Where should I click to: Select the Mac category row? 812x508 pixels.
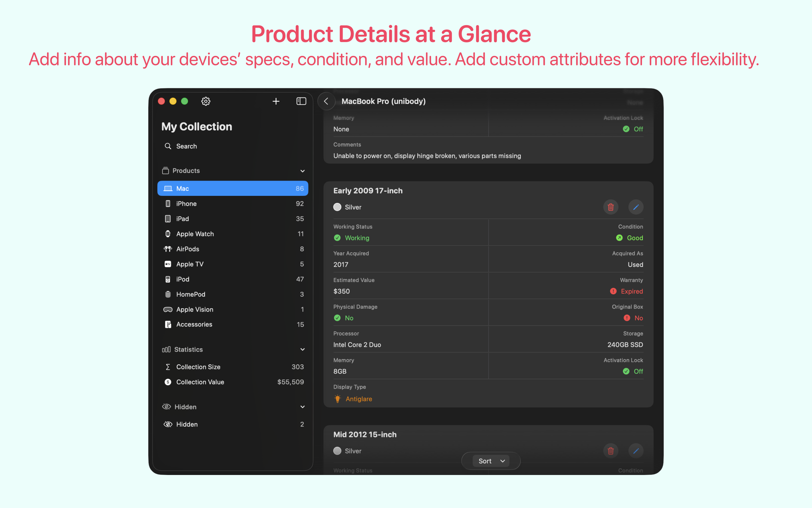click(x=233, y=189)
